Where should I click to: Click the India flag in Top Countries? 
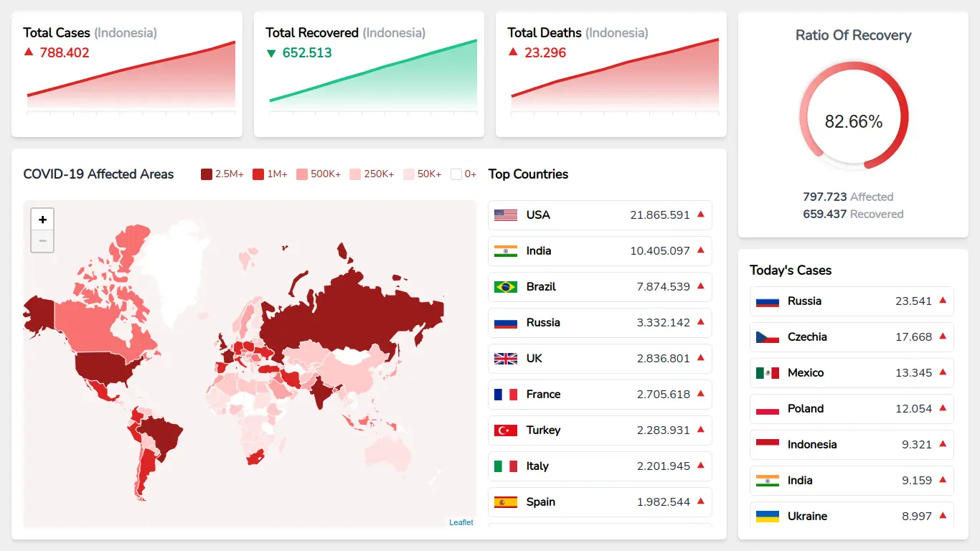[x=504, y=250]
